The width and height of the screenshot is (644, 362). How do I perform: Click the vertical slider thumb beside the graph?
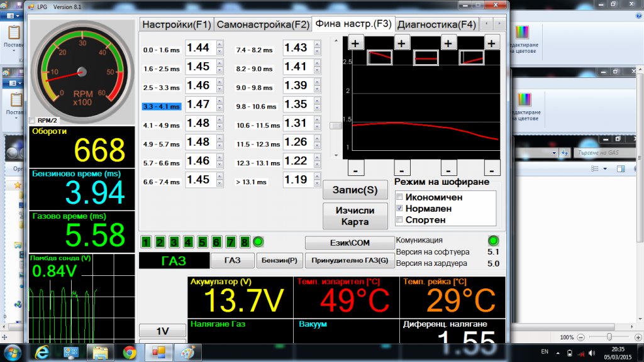[336, 126]
